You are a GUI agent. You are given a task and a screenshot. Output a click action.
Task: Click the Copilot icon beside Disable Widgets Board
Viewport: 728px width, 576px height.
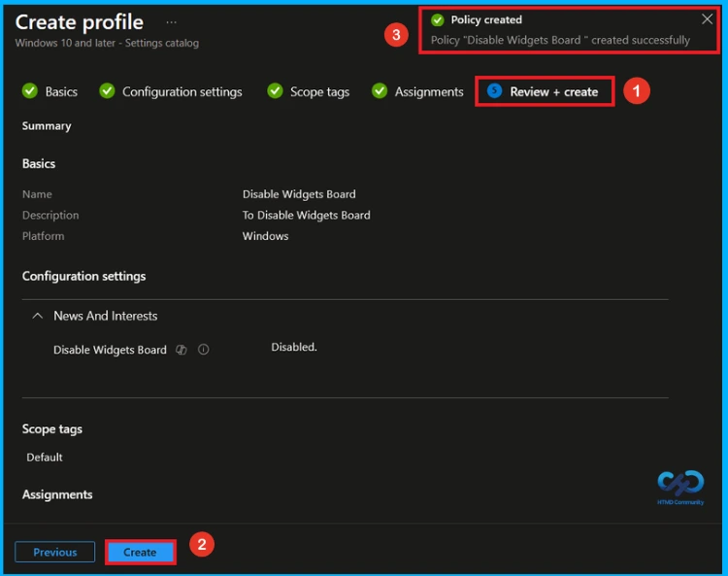182,350
